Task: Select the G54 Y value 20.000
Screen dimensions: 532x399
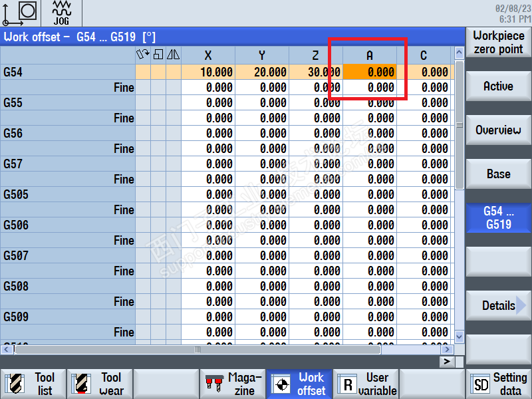Action: 262,72
